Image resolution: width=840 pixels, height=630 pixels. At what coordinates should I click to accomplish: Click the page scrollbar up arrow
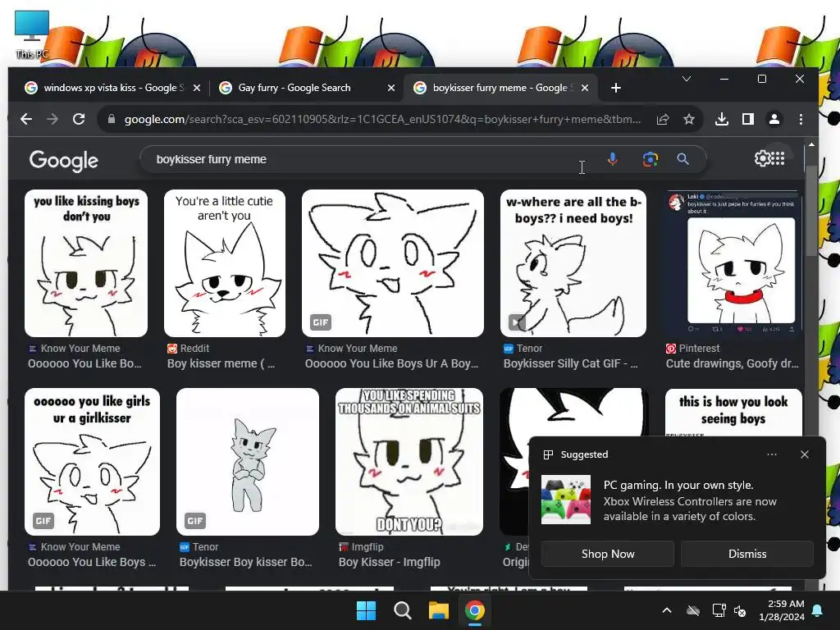(x=811, y=144)
